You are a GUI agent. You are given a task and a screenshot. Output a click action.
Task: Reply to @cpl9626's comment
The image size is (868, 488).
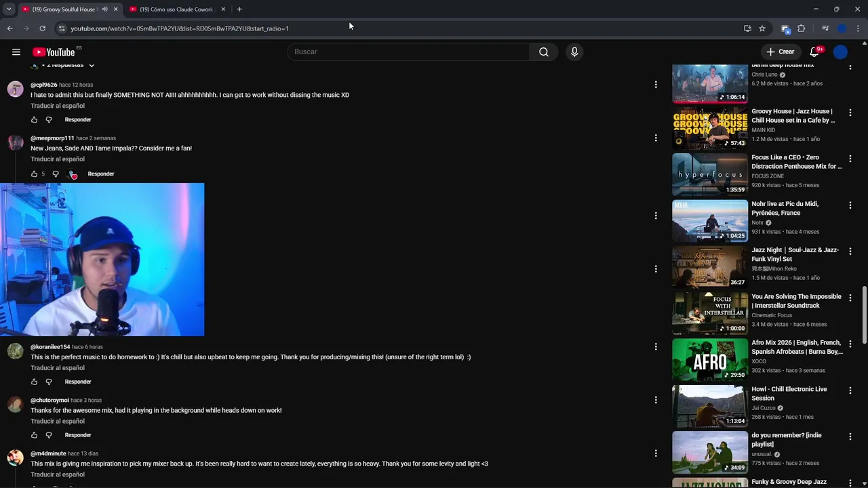[78, 120]
